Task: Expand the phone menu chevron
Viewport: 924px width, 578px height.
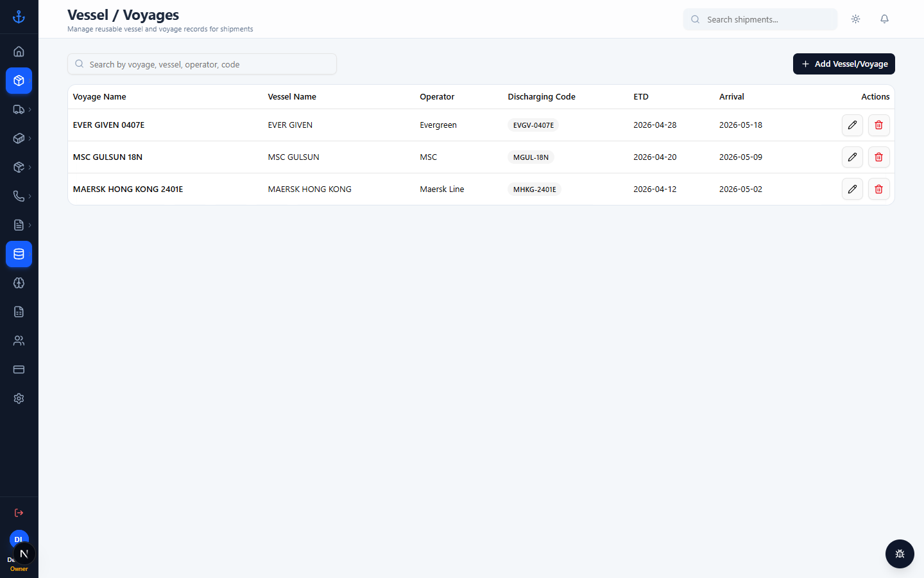Action: (30, 196)
